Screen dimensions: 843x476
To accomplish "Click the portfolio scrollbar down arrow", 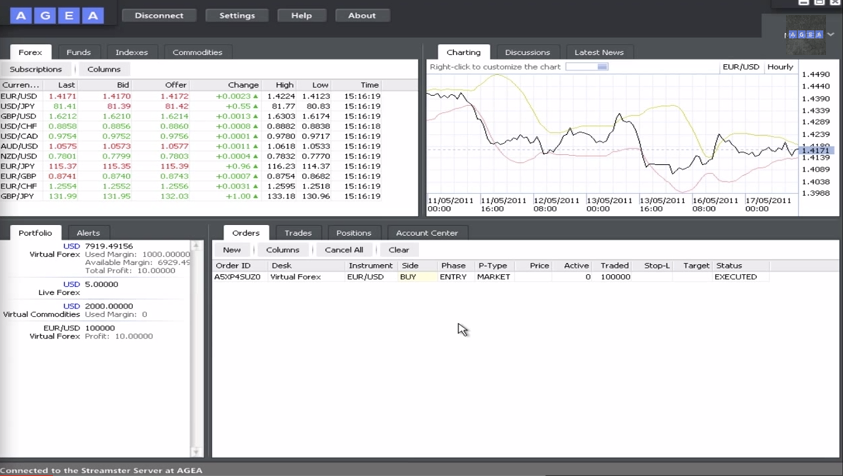I will pos(196,452).
